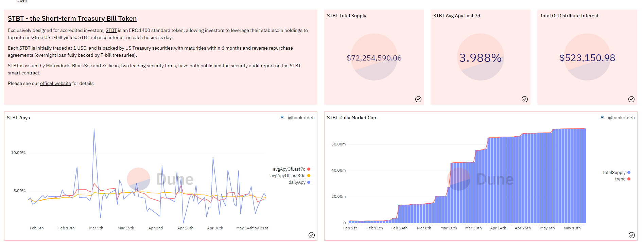The width and height of the screenshot is (644, 244).
Task: Open the STBT link in description text
Action: (x=111, y=31)
